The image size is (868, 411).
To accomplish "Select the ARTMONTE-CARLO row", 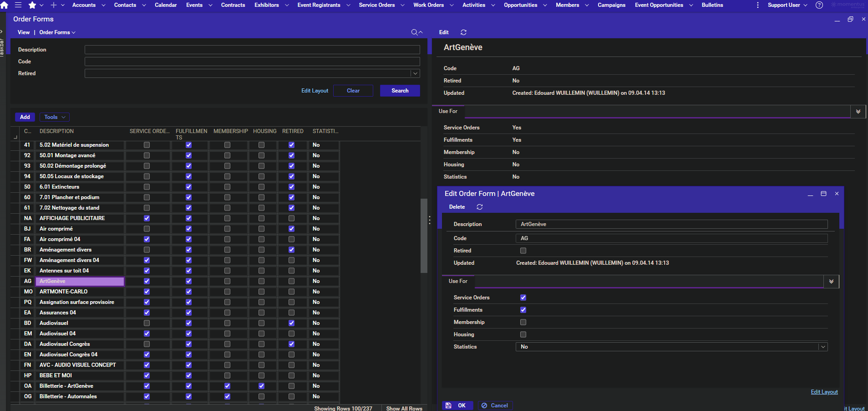I will point(64,292).
